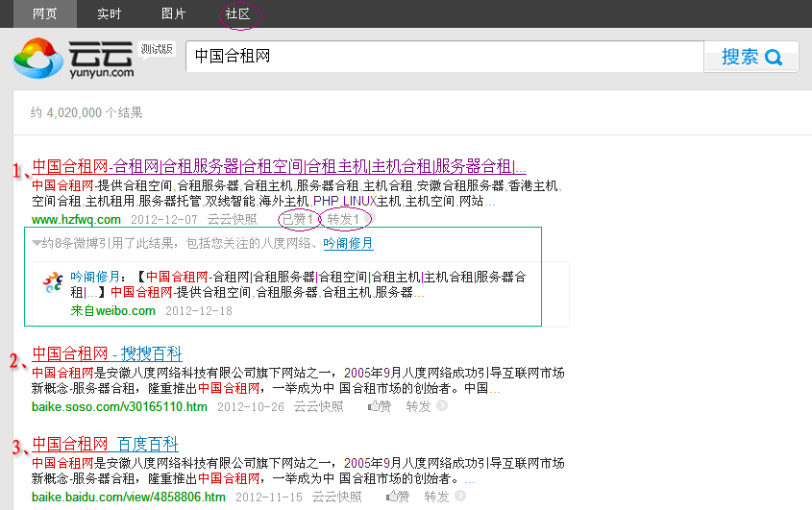Open first result 中国合租网-合租网 title link
The width and height of the screenshot is (812, 510).
point(279,165)
